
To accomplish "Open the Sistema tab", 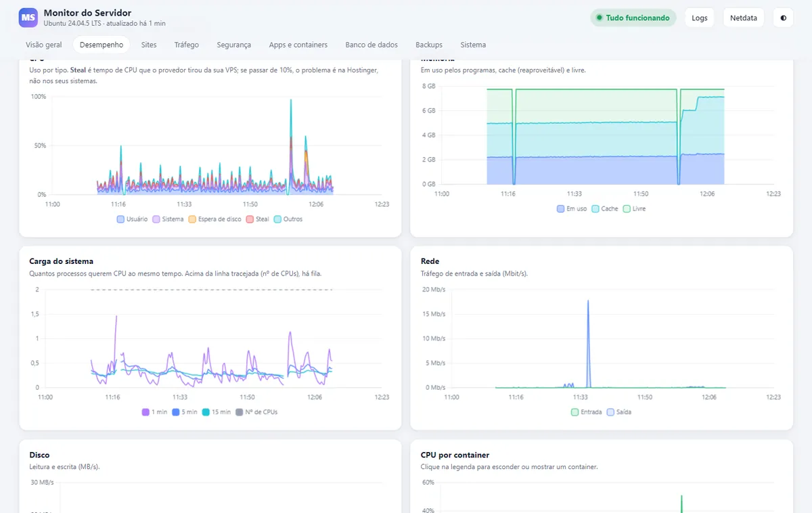I will 473,45.
